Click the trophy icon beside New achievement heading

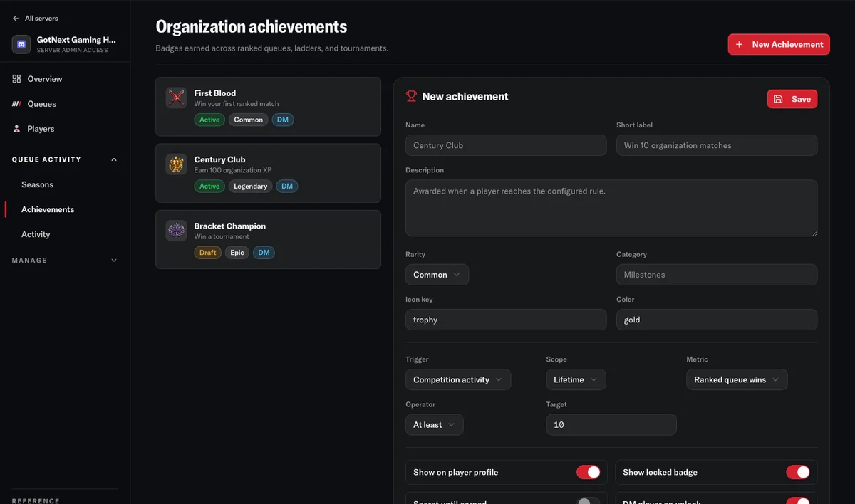pos(411,96)
